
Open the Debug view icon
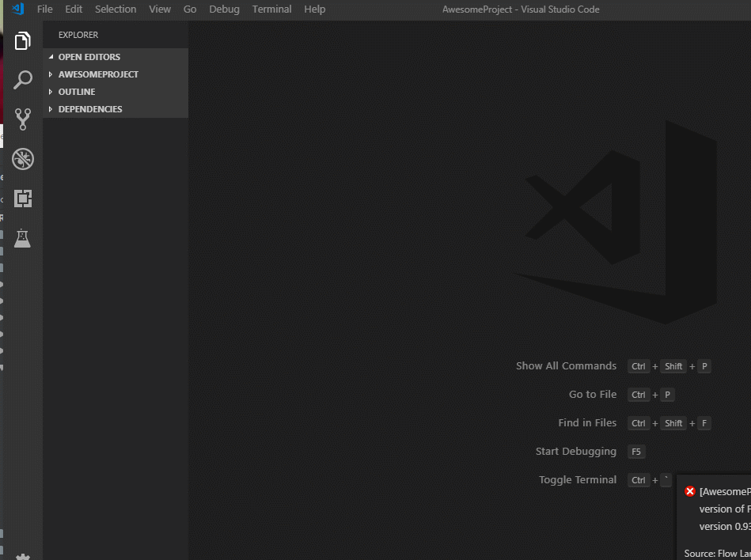[22, 159]
